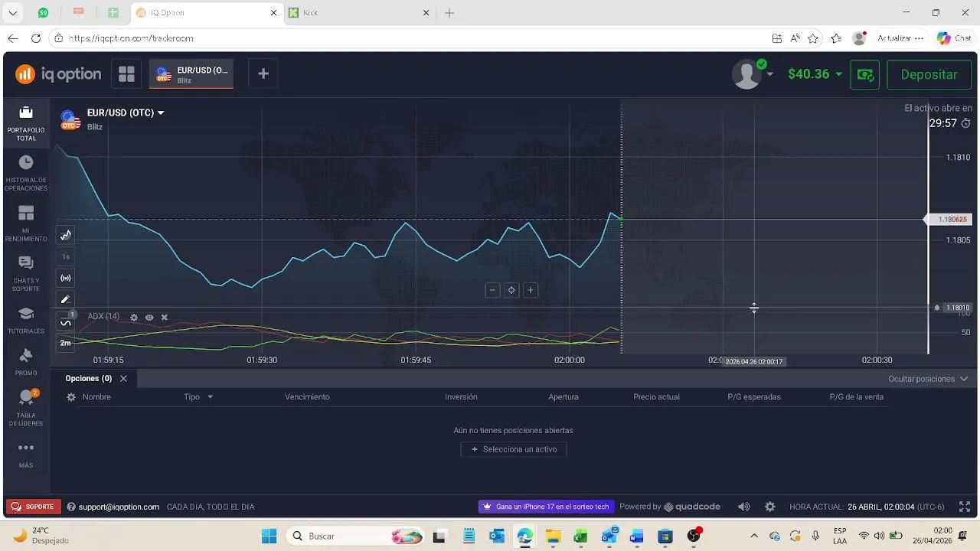980x551 pixels.
Task: Toggle fullscreen mode icon in footer
Action: [x=965, y=507]
